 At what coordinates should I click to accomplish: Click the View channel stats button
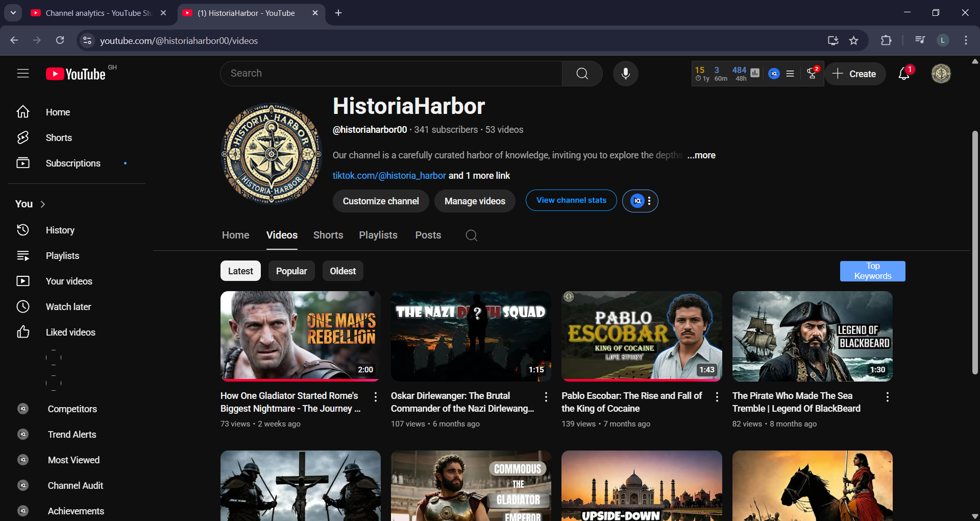571,201
